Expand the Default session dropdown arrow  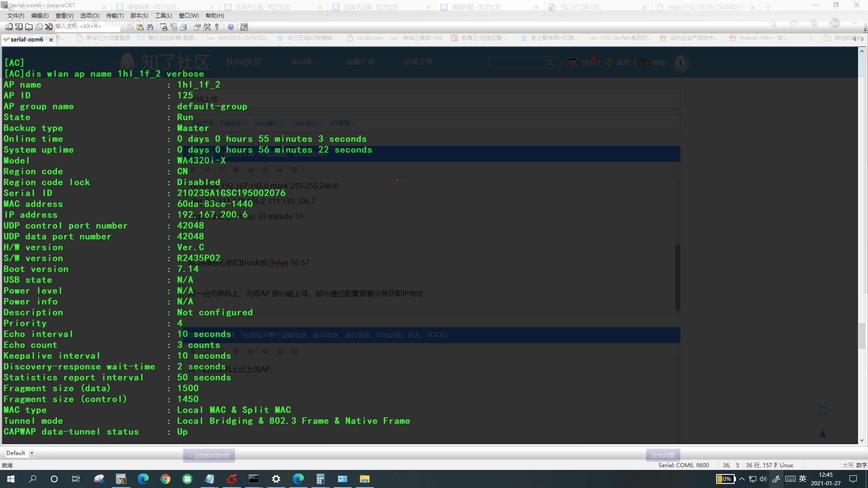[x=32, y=453]
